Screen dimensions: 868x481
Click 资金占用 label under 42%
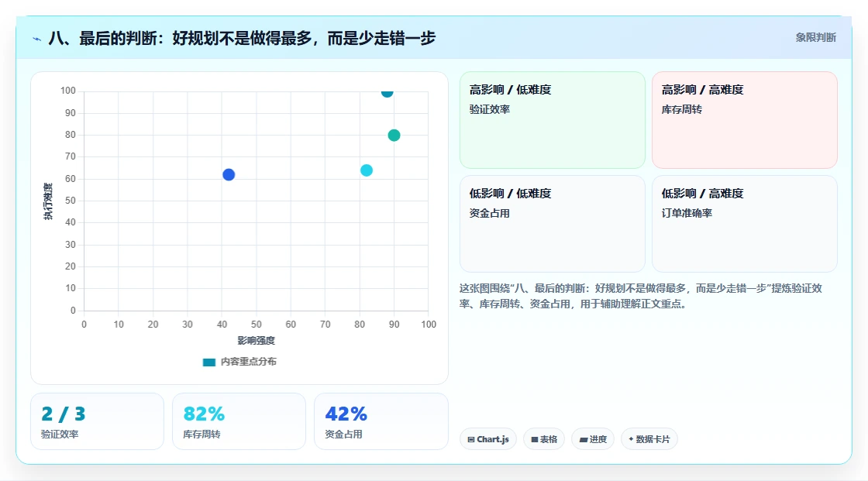tap(344, 435)
